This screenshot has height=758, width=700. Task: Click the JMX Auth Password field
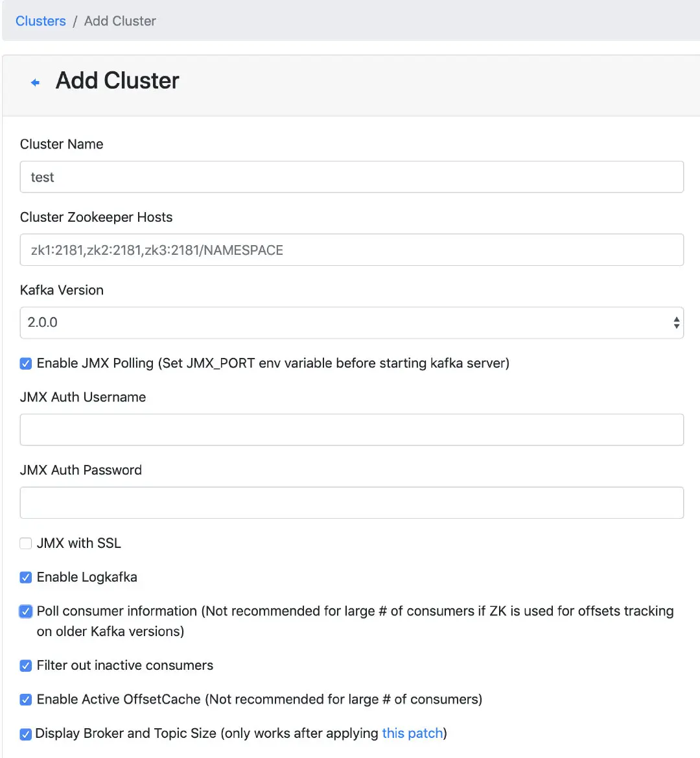pos(351,503)
